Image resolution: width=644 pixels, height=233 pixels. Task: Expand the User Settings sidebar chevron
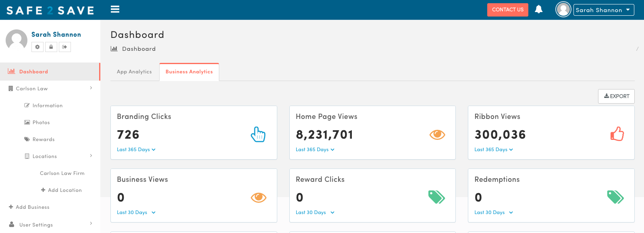pyautogui.click(x=91, y=223)
